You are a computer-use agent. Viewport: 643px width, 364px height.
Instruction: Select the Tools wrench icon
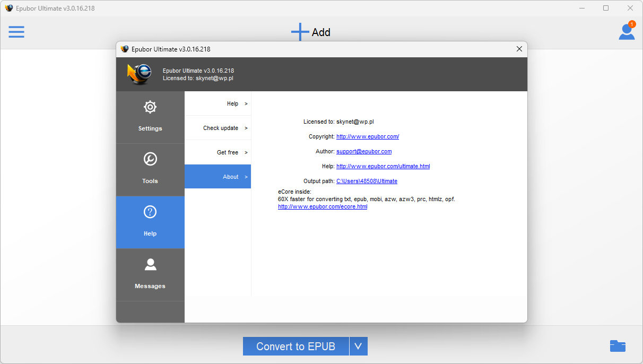150,159
